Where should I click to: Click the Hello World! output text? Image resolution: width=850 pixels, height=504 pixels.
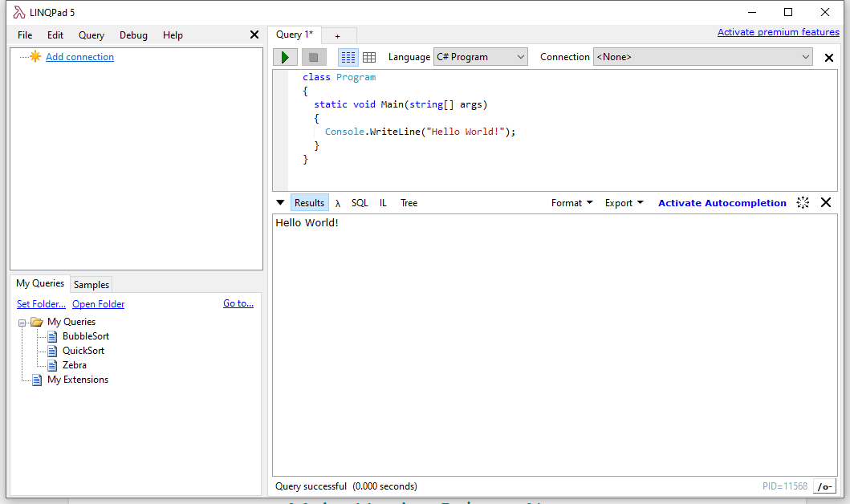coord(307,223)
